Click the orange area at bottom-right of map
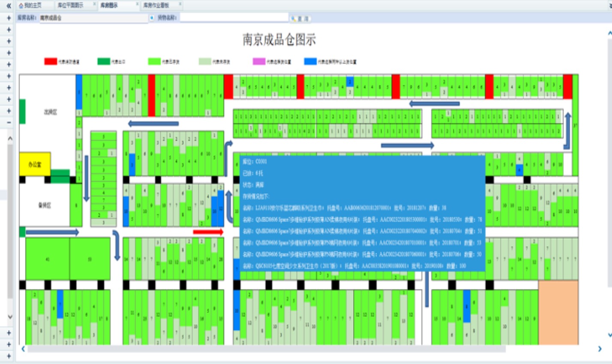Screen dimensions: 612x364 558,313
